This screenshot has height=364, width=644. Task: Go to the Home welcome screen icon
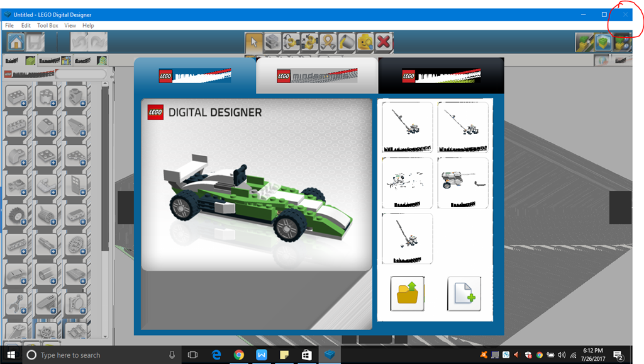point(16,42)
